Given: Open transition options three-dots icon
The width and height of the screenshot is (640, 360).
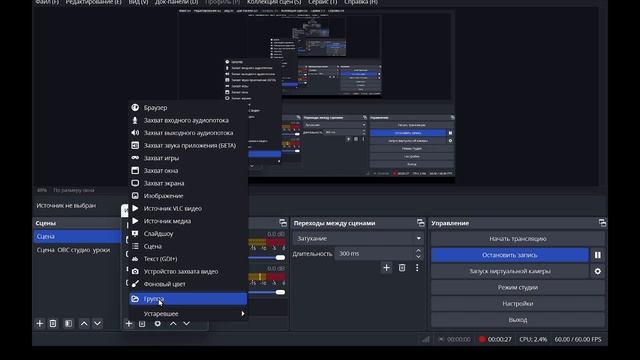Looking at the screenshot, I should tap(417, 268).
